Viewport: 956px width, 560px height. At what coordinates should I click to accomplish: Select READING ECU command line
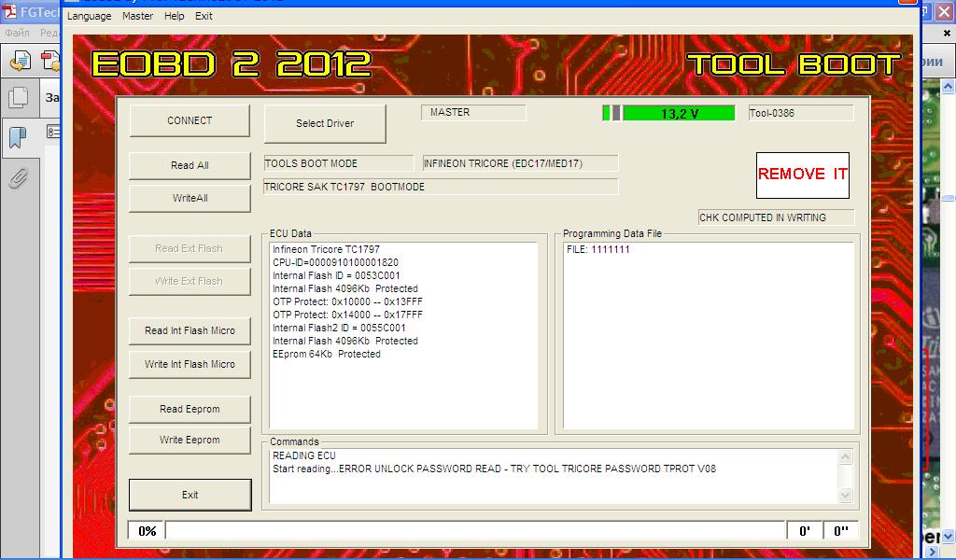tap(303, 455)
